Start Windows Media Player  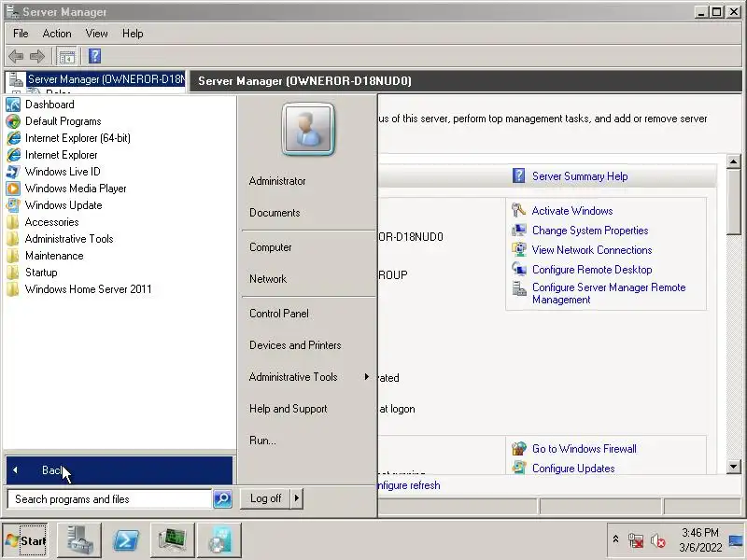[x=76, y=189]
